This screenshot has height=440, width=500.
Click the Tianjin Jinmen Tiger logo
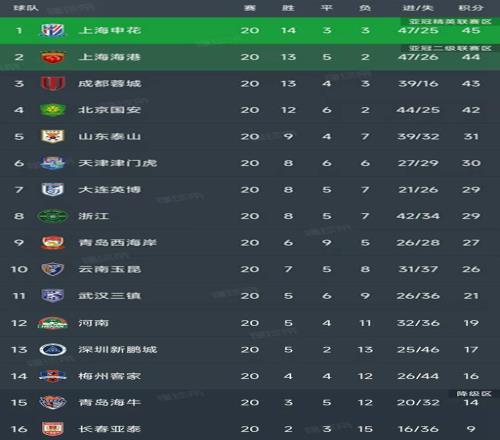click(52, 163)
